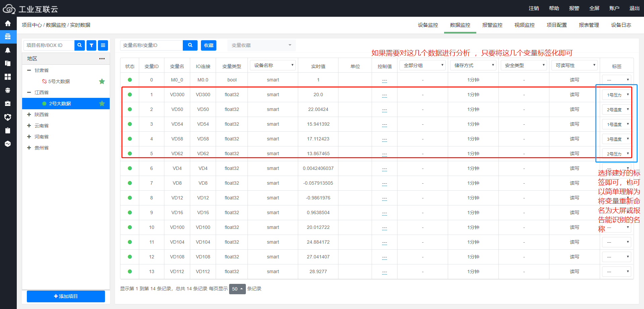Open the 储存方式 filter dropdown
This screenshot has width=644, height=309.
coord(473,65)
